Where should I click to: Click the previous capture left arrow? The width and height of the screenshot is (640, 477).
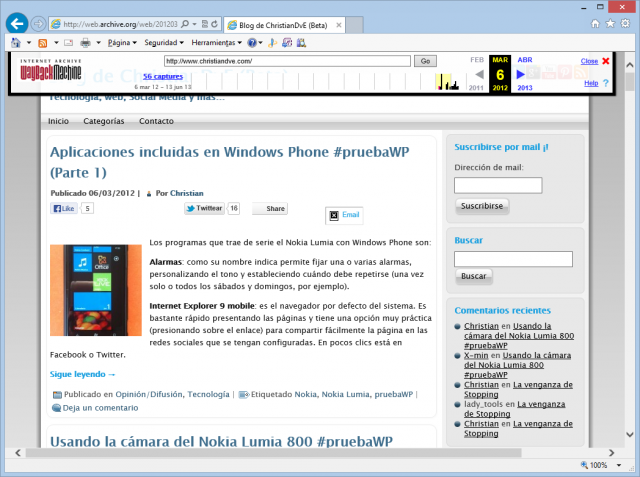pos(480,74)
